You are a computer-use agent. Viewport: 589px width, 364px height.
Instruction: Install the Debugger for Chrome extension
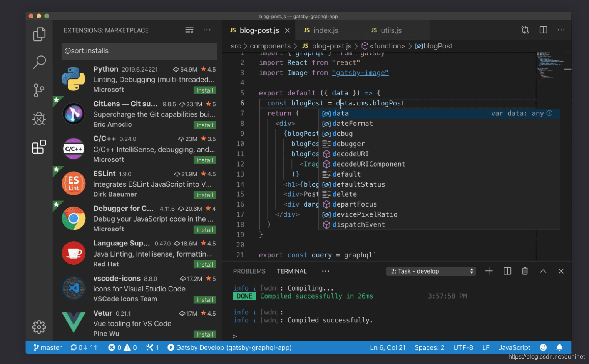tap(204, 230)
